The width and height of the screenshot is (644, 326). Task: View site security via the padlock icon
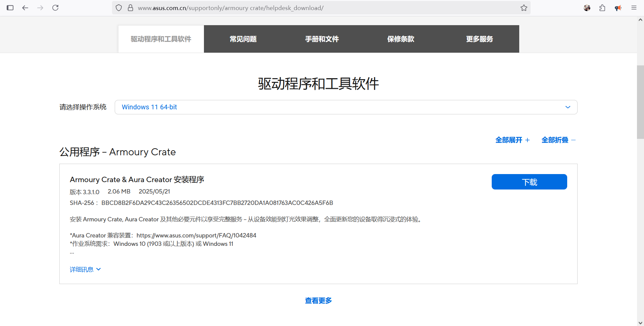(x=130, y=8)
